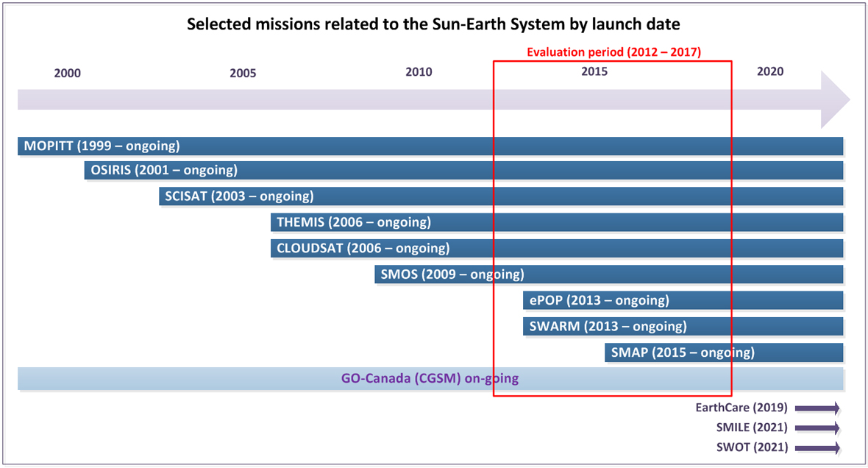This screenshot has width=868, height=468.
Task: Click the red evaluation period rectangle border
Action: (x=493, y=221)
